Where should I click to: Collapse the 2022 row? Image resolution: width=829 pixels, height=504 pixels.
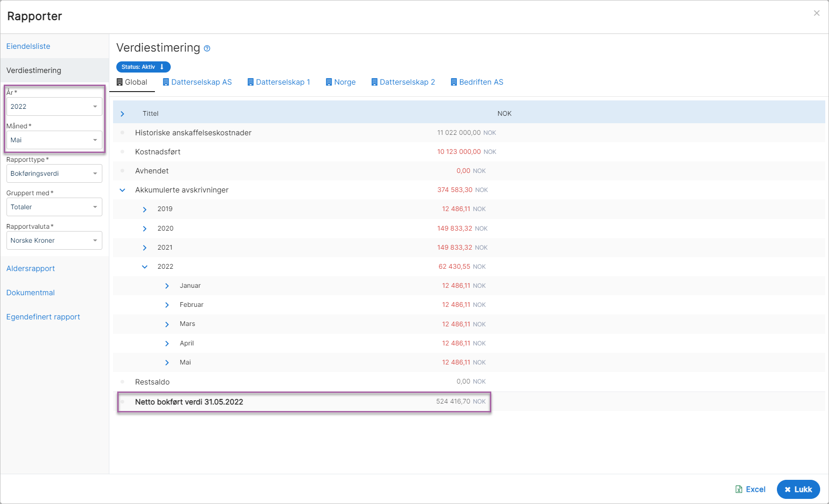145,266
